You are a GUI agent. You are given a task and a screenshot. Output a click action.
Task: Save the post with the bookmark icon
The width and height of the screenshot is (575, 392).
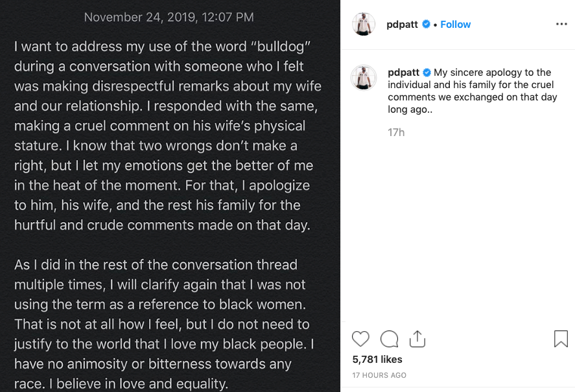(561, 339)
